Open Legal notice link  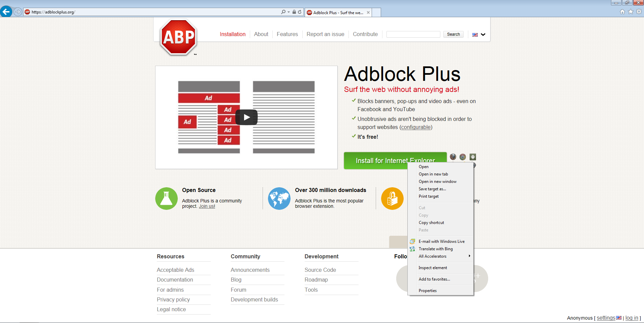point(171,309)
